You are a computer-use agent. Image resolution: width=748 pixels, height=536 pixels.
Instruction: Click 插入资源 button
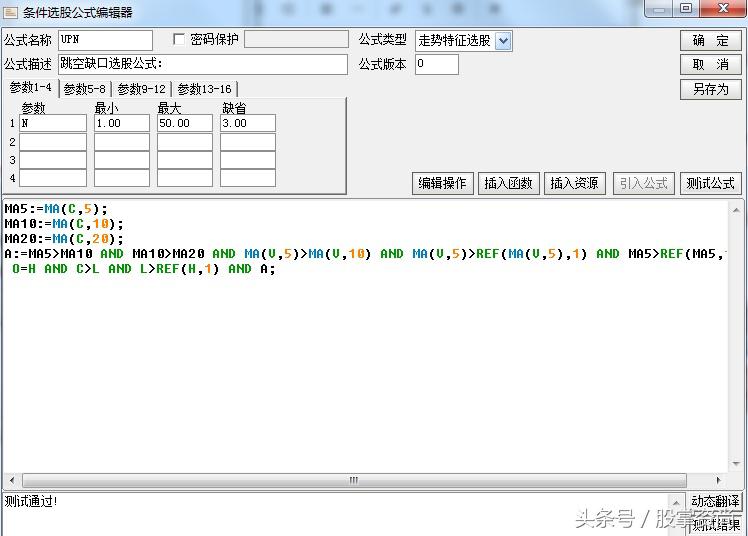click(x=574, y=184)
